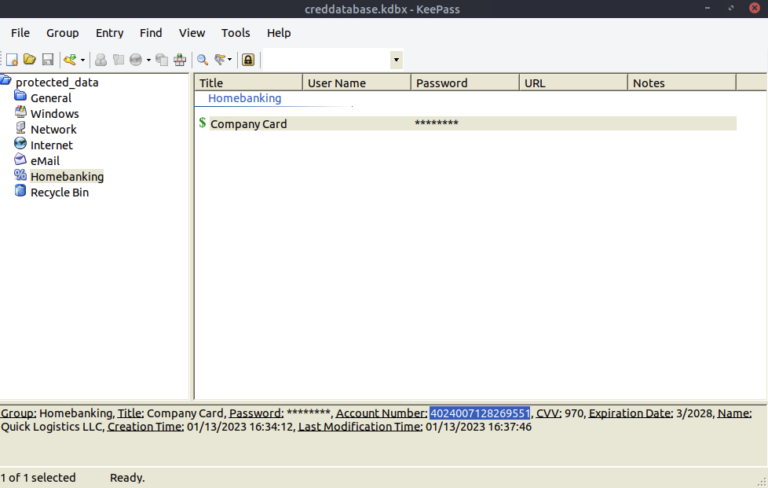
Task: Open the quick search combo box dropdown
Action: tap(396, 60)
